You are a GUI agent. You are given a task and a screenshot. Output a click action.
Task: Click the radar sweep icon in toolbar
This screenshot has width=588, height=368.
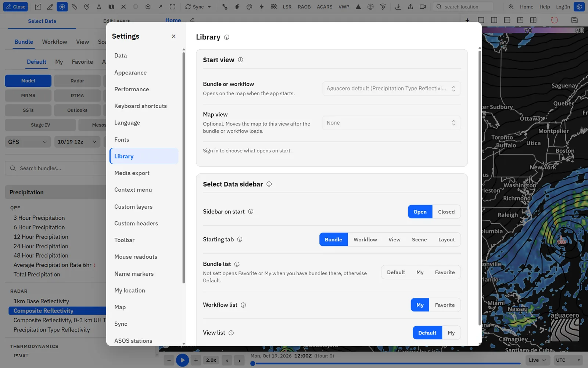[x=249, y=7]
